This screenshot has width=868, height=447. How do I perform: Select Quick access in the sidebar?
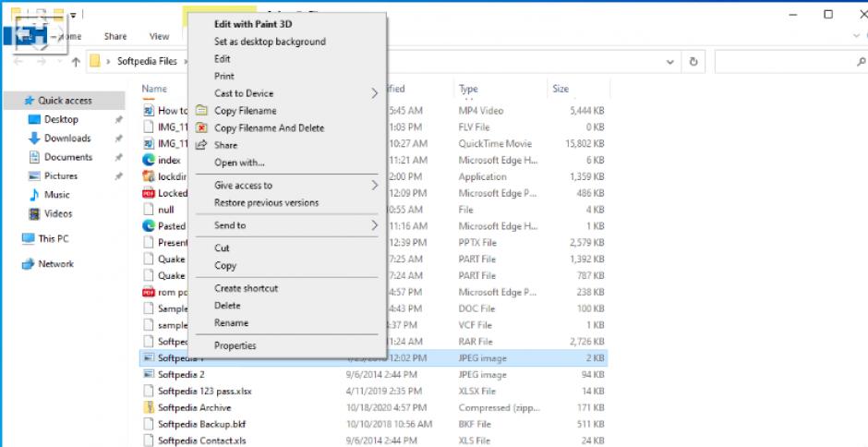[65, 101]
